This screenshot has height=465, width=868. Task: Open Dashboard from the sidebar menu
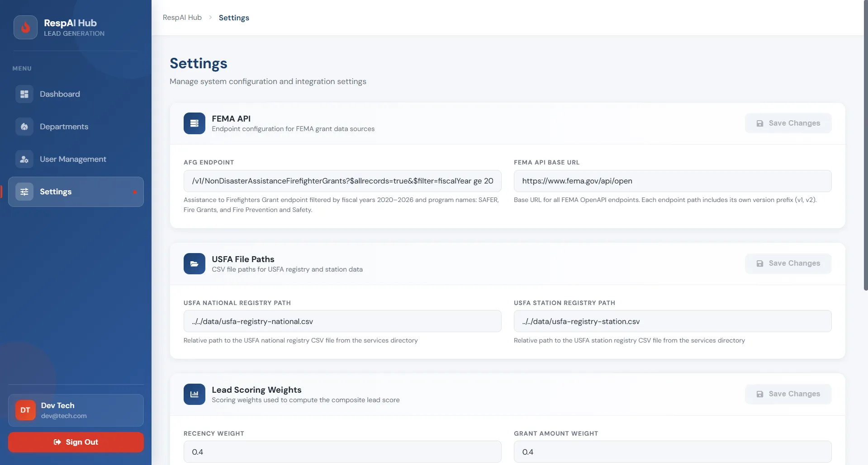point(76,94)
